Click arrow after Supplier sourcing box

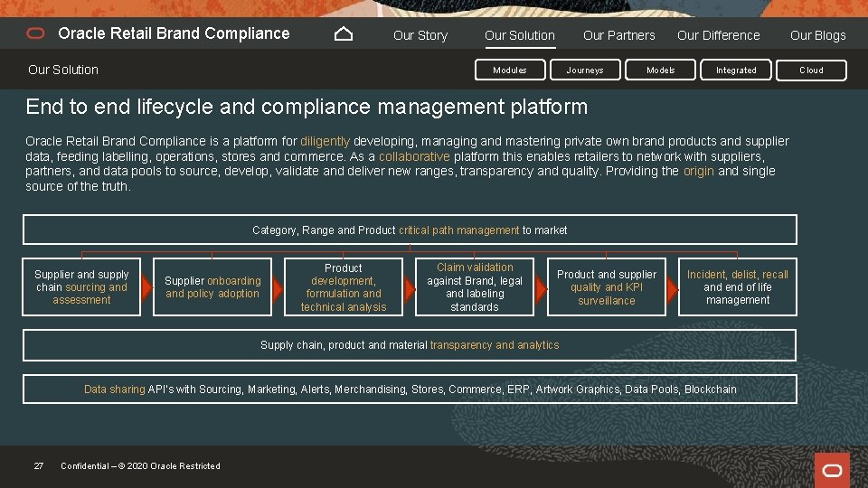(146, 287)
